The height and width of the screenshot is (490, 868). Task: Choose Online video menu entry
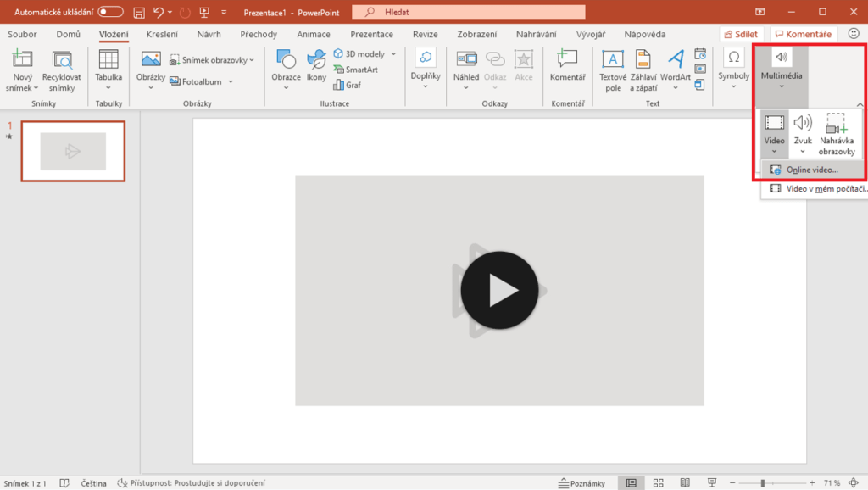811,170
